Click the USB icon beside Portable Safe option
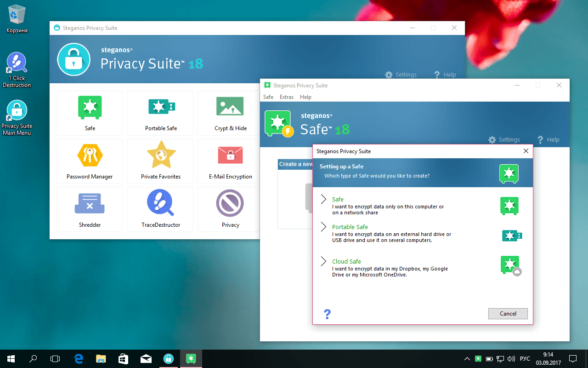The image size is (588, 368). [512, 236]
